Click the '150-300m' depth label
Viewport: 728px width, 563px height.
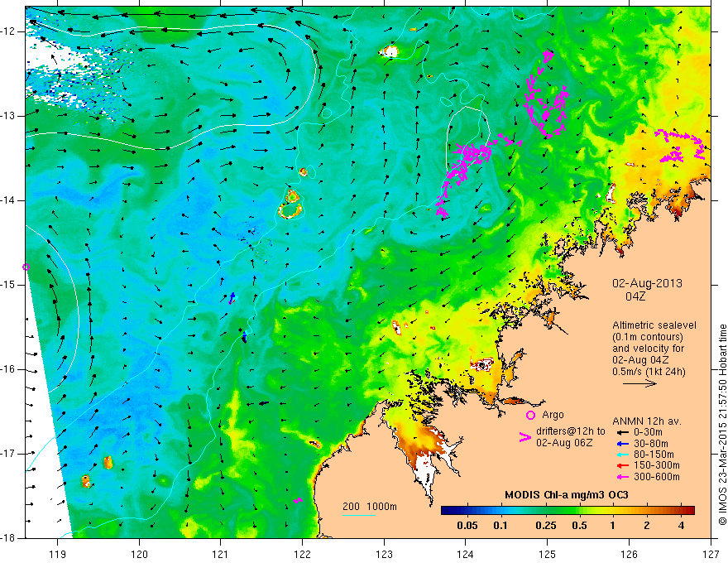pyautogui.click(x=657, y=465)
